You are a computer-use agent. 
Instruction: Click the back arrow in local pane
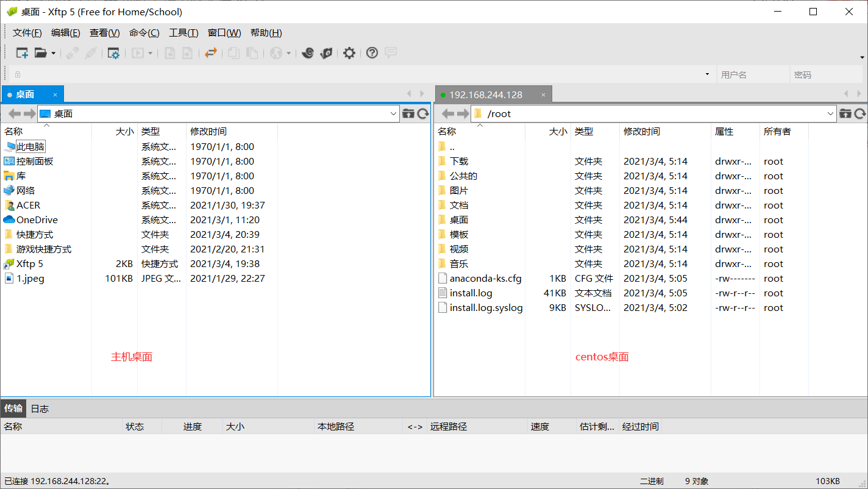click(15, 113)
